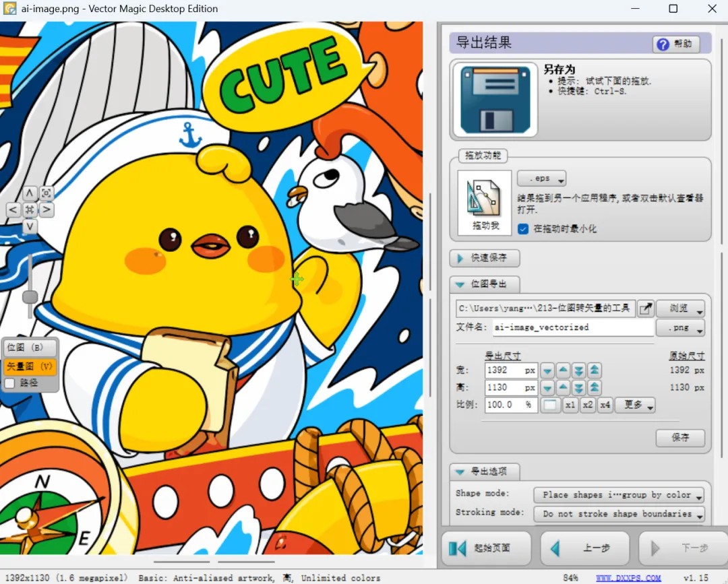
Task: Set scale with the x4 button
Action: [x=605, y=405]
